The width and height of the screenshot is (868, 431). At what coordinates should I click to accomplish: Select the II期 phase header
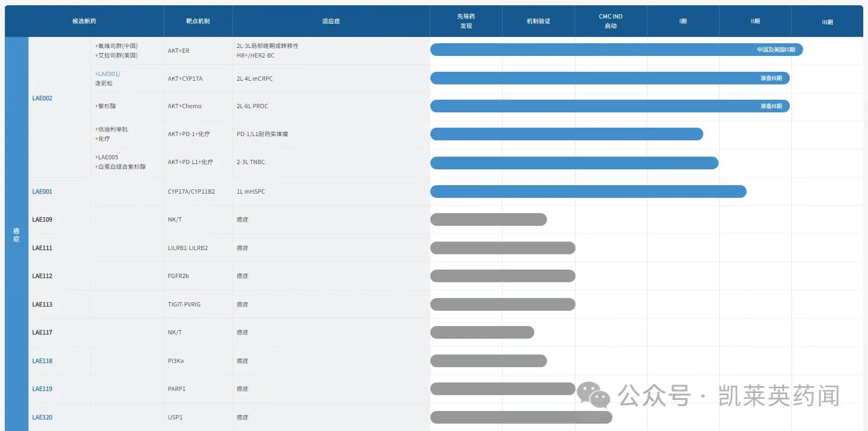click(756, 21)
